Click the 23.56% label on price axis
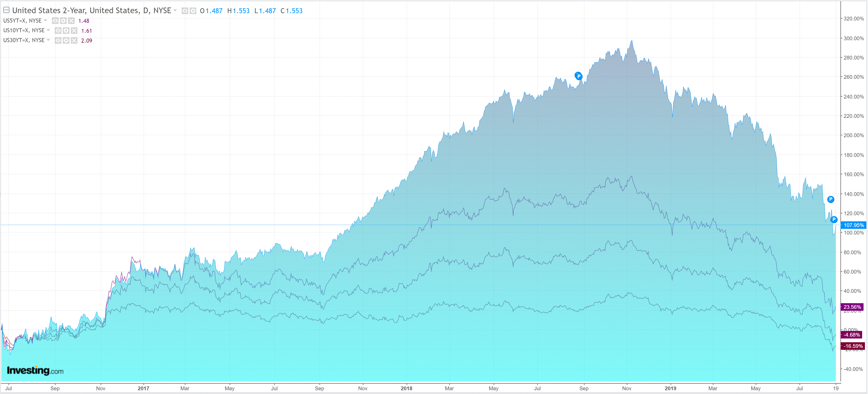Screen dimensions: 868x394 [852, 307]
